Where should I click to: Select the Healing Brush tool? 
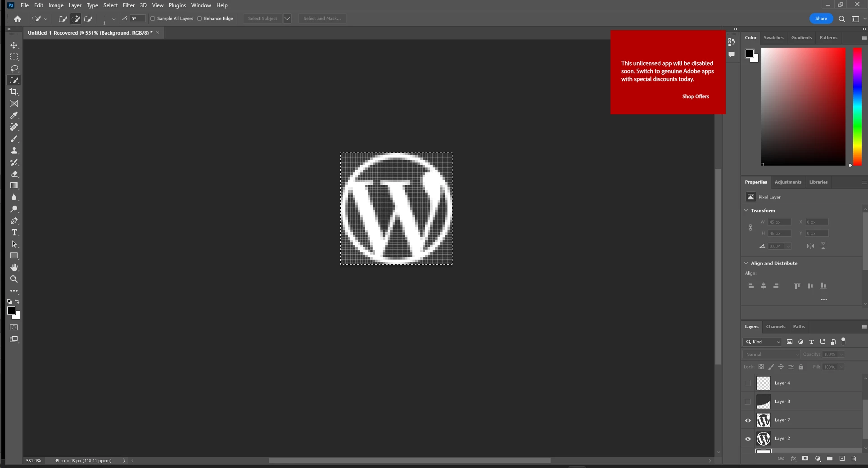tap(14, 127)
